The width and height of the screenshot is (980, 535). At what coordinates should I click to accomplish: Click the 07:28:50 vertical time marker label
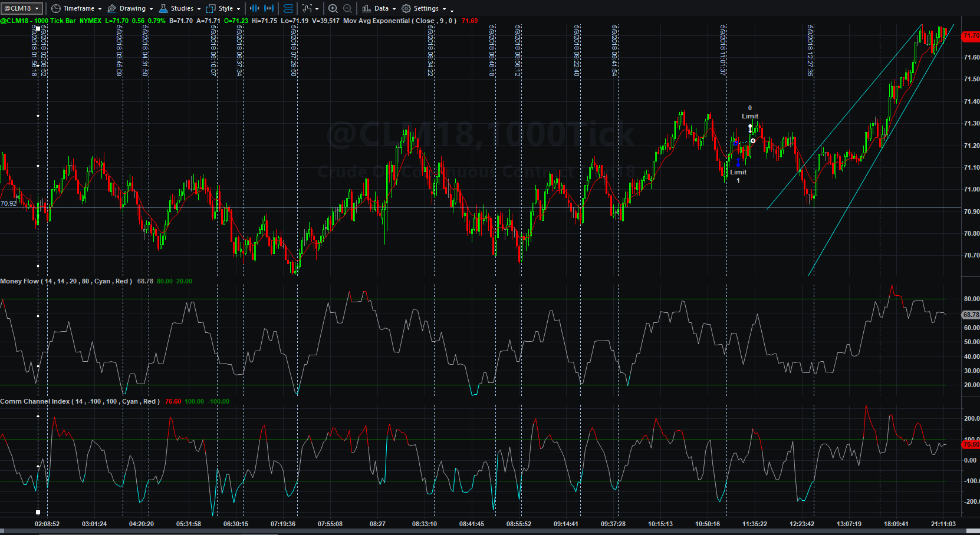click(x=294, y=51)
